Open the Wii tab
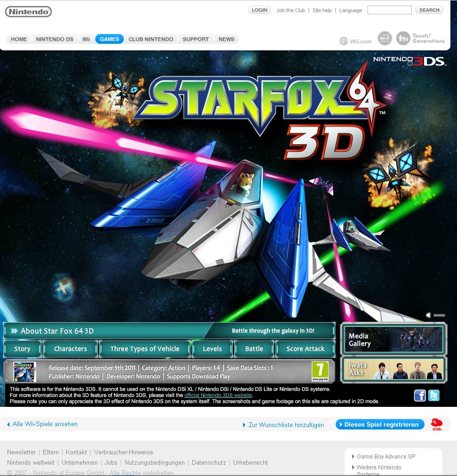Image resolution: width=457 pixels, height=476 pixels. point(86,39)
